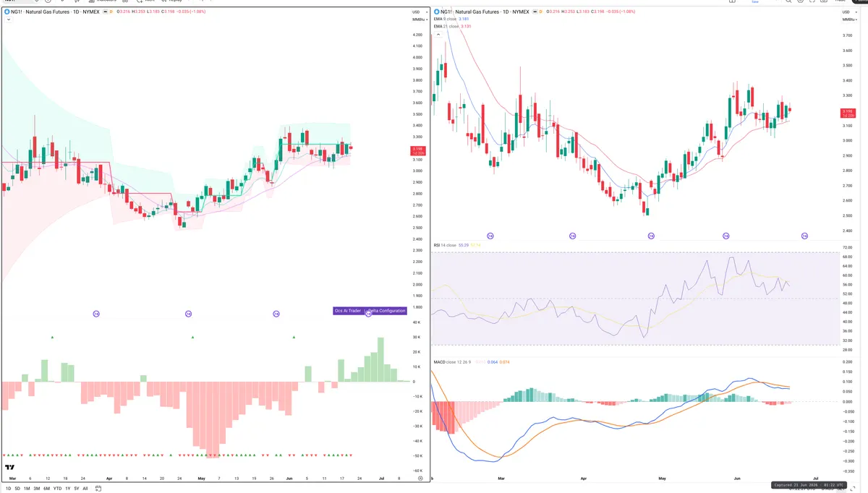Collapse the left chart legend chevron
The height and width of the screenshot is (493, 868).
[7, 20]
